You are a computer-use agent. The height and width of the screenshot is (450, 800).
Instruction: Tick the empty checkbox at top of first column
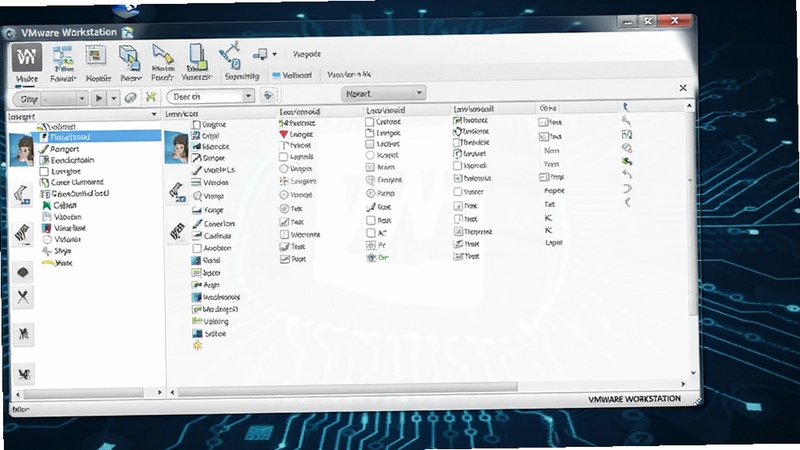tap(196, 124)
